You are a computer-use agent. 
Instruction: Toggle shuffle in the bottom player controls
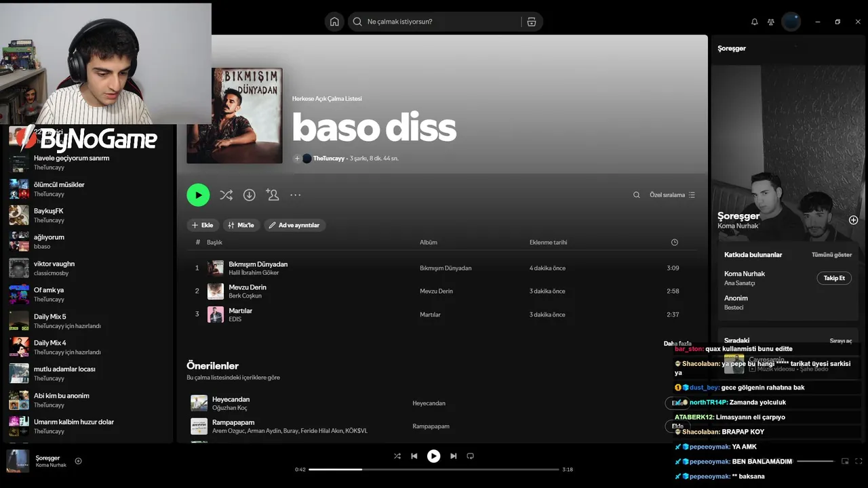[x=397, y=456]
